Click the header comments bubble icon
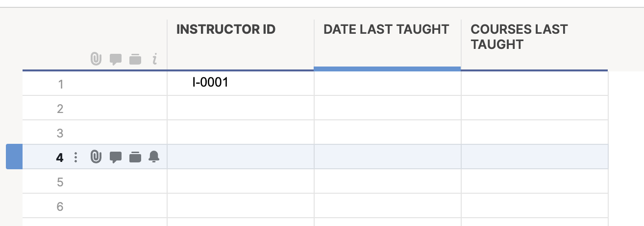Screen dimensions: 644x226 (115, 60)
